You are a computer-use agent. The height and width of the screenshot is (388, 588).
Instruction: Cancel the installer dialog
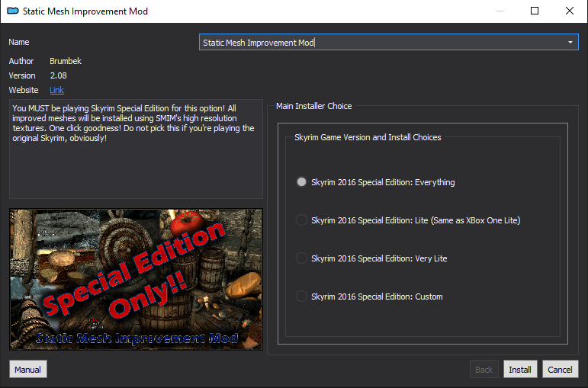click(x=560, y=370)
